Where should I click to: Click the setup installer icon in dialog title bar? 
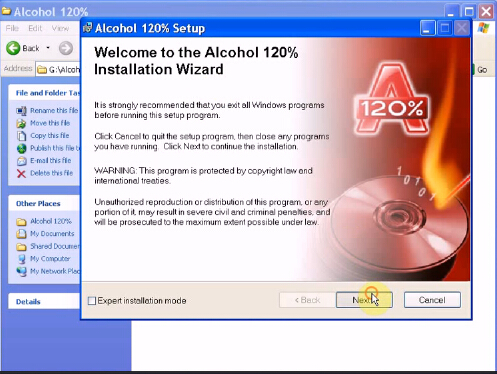tap(88, 28)
